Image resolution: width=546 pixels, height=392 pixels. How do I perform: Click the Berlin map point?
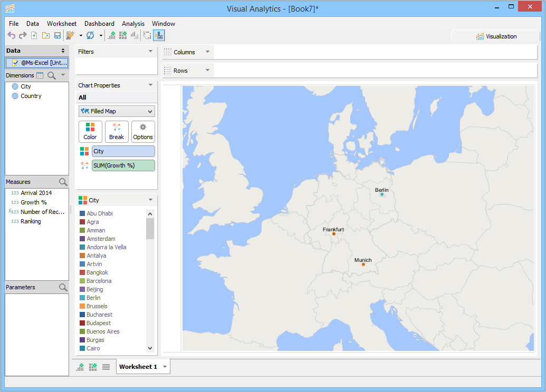(382, 195)
